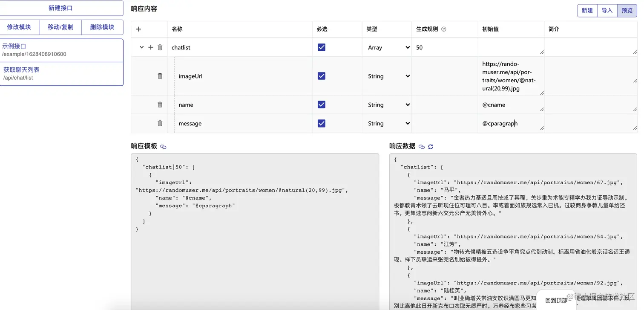644x310 pixels.
Task: Click link icon next to 响应数据
Action: [422, 146]
